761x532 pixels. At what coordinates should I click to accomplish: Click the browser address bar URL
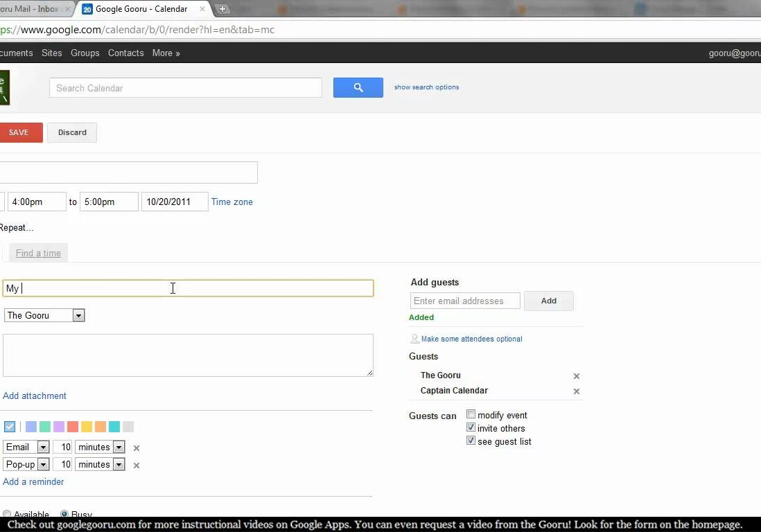[x=137, y=30]
